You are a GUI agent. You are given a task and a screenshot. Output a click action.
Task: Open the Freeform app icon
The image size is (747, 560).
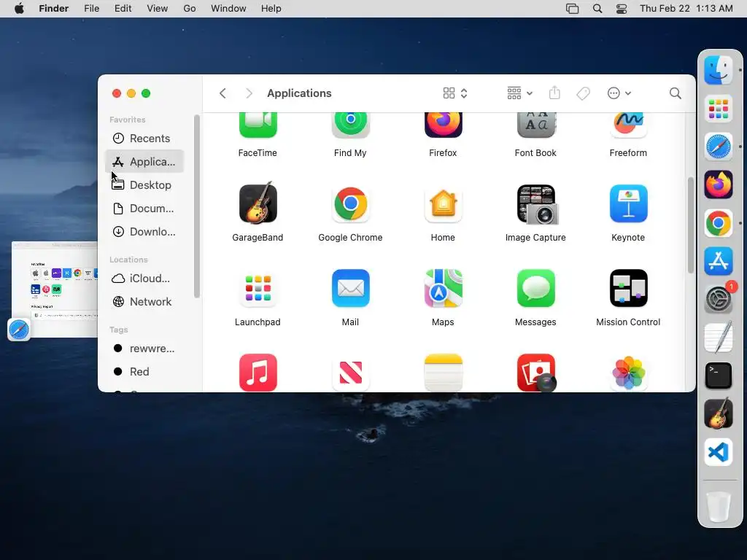628,125
